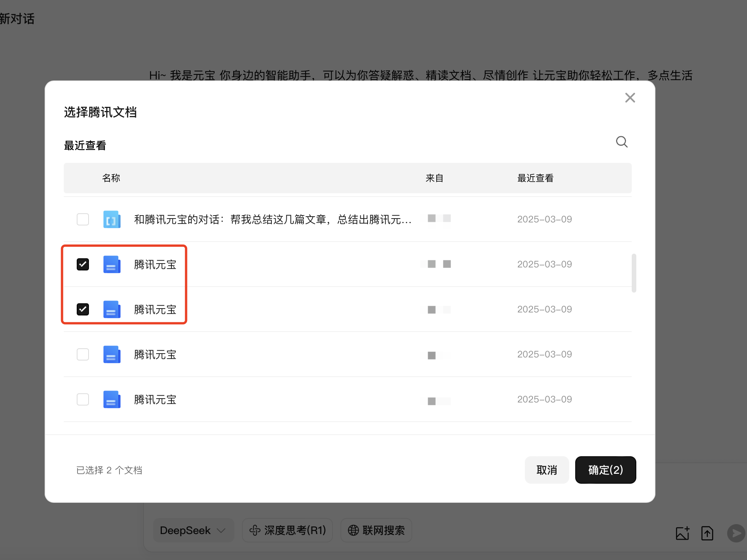
Task: Click the send message arrow button
Action: tap(736, 533)
